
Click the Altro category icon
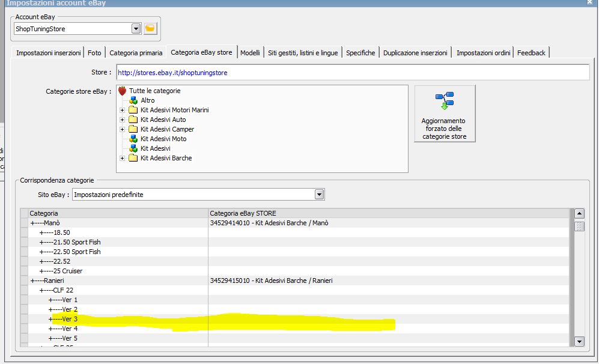tap(133, 100)
